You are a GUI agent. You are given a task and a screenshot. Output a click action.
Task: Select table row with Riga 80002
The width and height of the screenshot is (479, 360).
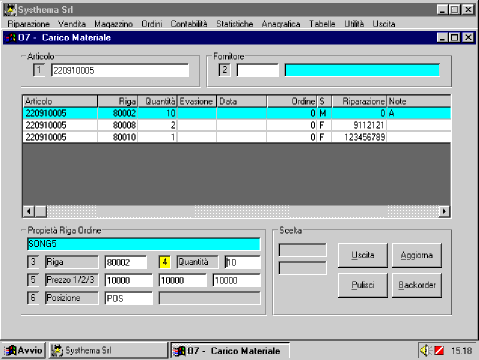click(237, 113)
